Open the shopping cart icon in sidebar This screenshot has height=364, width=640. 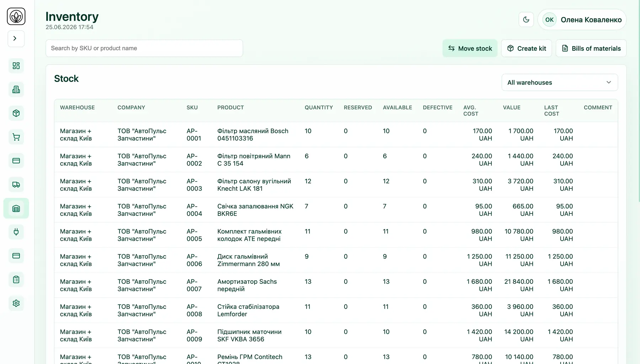[x=16, y=137]
